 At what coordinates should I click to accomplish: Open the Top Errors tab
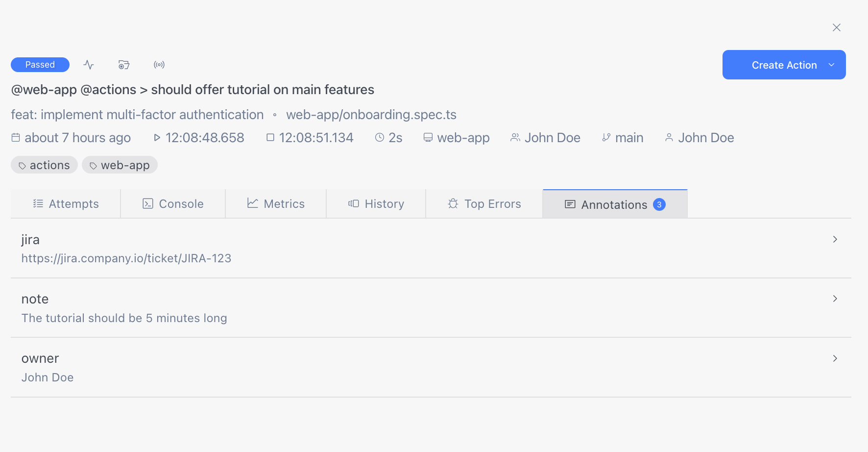[x=484, y=204]
